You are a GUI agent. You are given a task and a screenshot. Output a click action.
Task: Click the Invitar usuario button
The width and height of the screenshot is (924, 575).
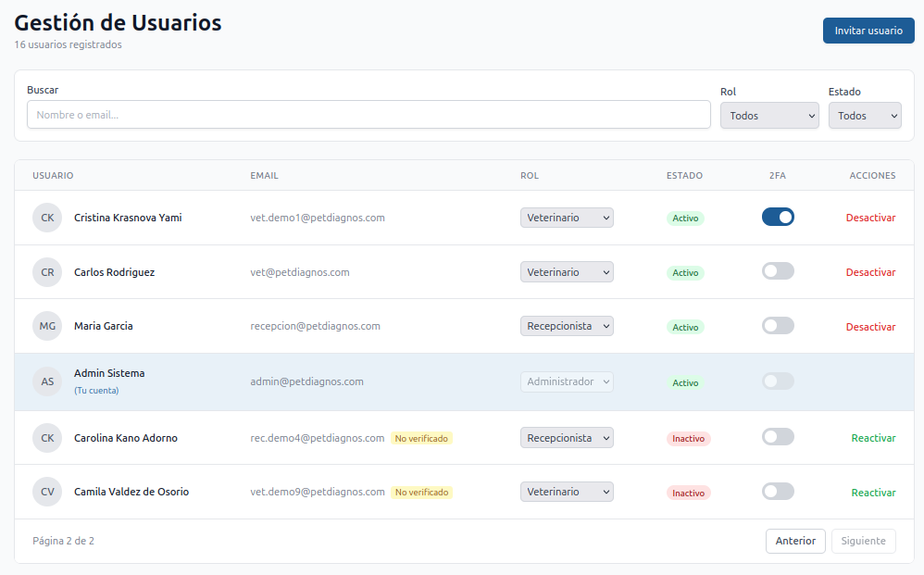pyautogui.click(x=868, y=31)
